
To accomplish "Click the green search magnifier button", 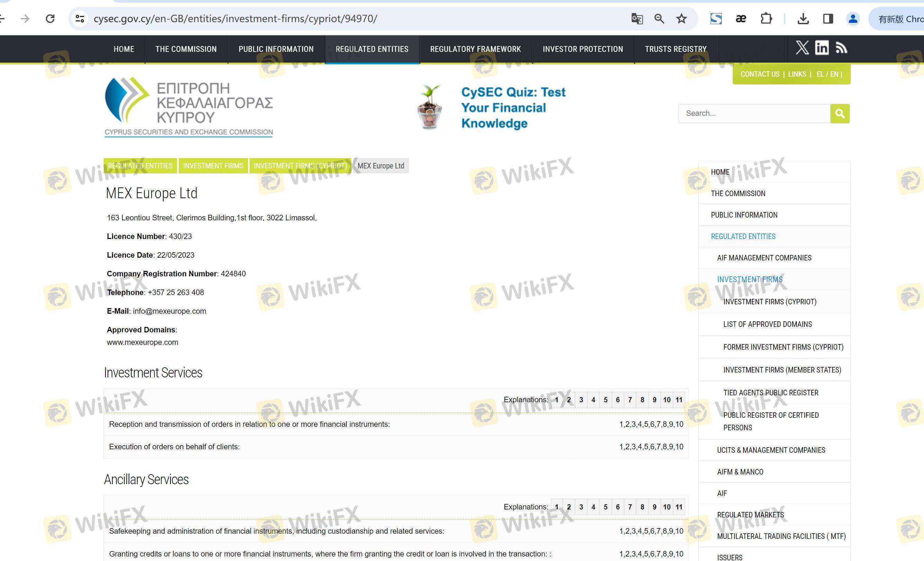I will pyautogui.click(x=840, y=113).
